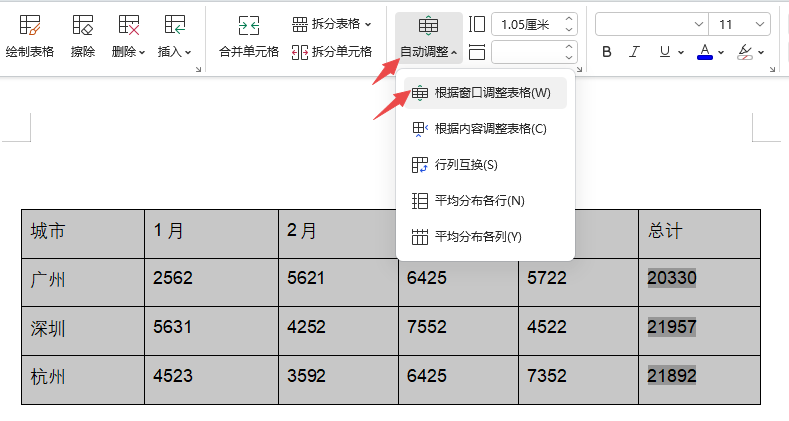
Task: Toggle Bold formatting
Action: pyautogui.click(x=607, y=52)
